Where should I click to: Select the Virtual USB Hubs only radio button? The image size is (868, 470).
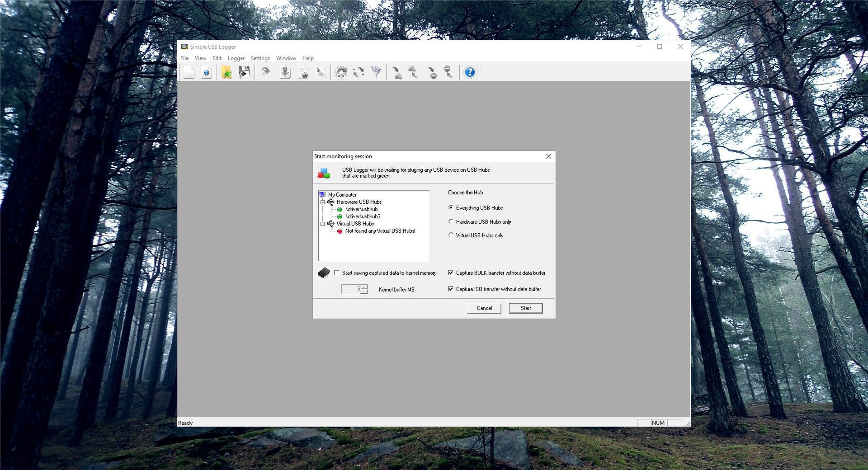(451, 235)
